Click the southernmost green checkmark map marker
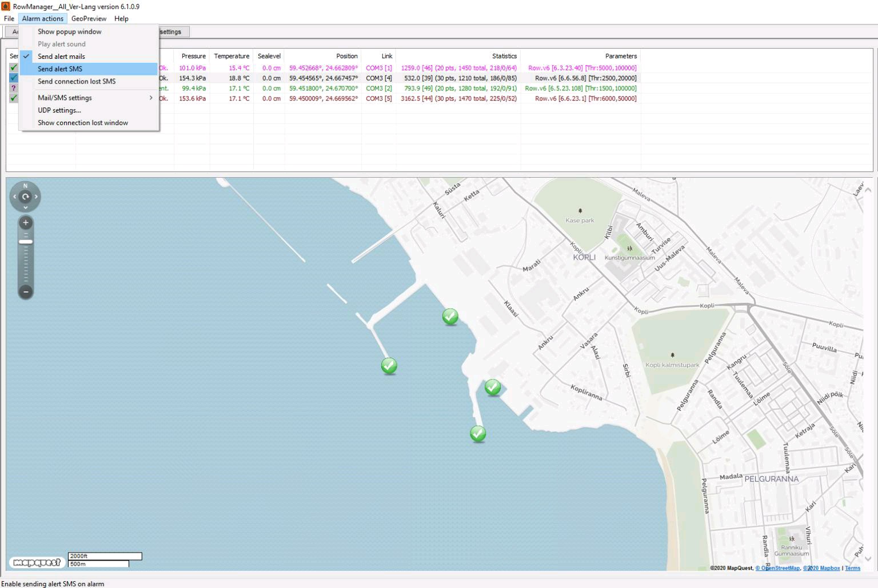 tap(478, 434)
